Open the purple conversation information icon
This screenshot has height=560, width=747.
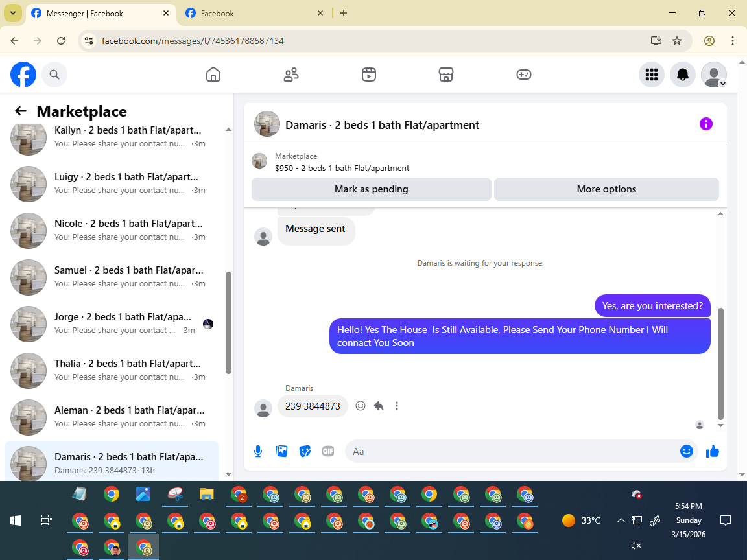[x=705, y=124]
